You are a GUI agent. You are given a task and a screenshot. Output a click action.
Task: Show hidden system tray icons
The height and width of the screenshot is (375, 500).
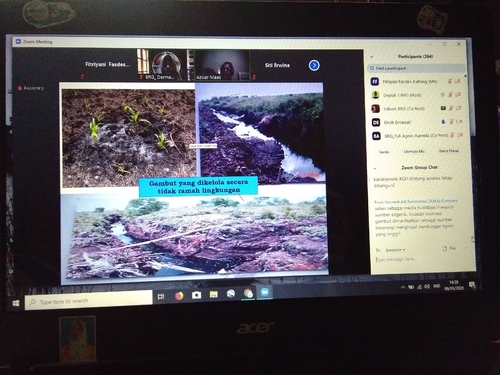tap(403, 287)
